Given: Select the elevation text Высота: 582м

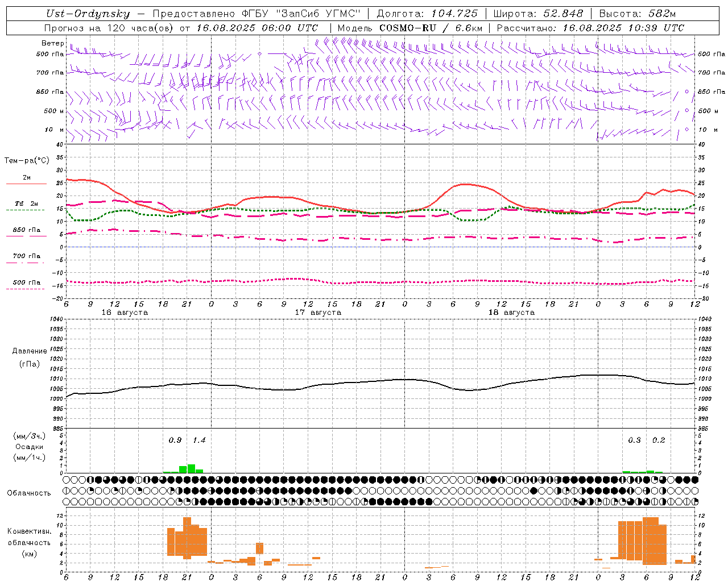Looking at the screenshot, I should (638, 14).
